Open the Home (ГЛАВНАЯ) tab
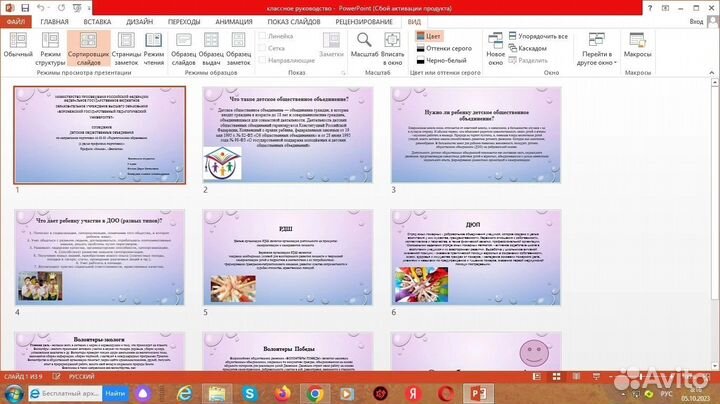 (x=54, y=22)
